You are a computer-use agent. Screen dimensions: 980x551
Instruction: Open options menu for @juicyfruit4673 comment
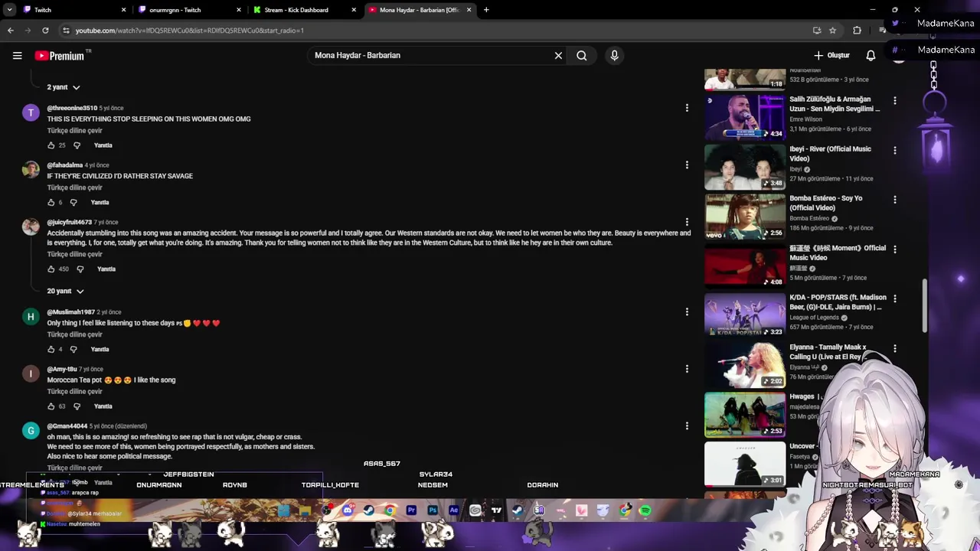(x=687, y=222)
